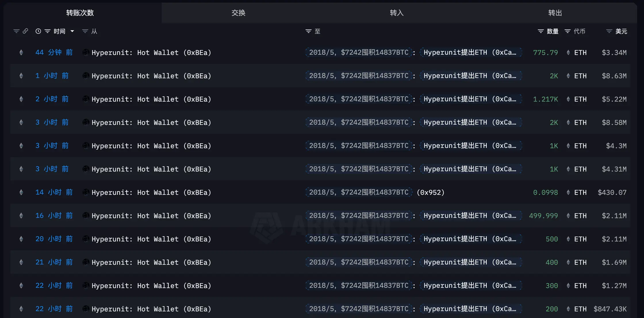Click the 1.217K amount value
This screenshot has width=644, height=318.
pyautogui.click(x=545, y=99)
